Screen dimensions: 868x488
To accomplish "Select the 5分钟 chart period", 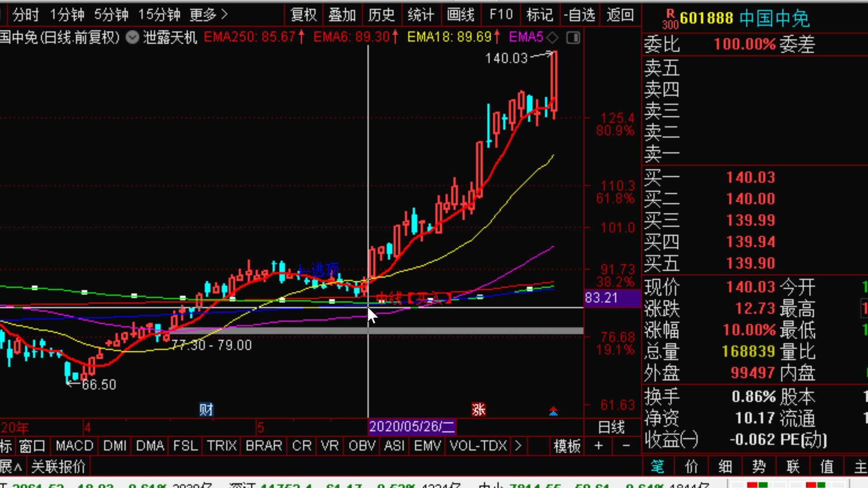I will (111, 15).
